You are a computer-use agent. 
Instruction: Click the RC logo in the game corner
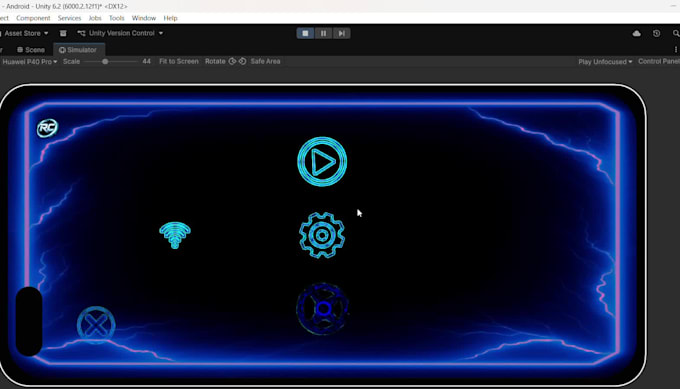[47, 128]
